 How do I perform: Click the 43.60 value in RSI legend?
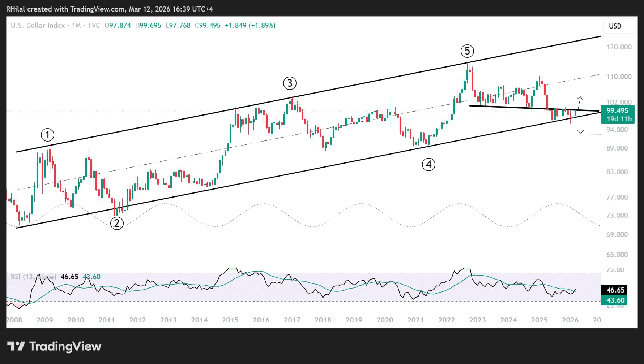point(91,277)
